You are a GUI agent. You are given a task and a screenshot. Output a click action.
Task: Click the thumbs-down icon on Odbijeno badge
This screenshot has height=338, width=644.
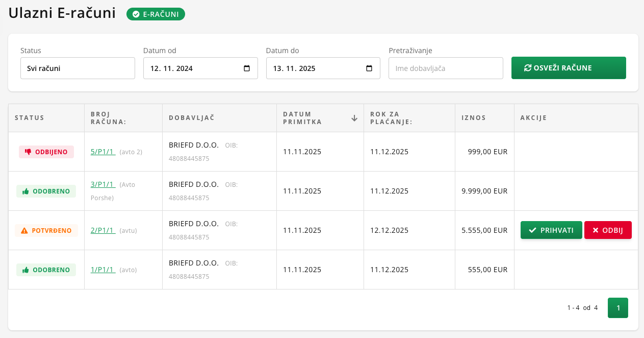click(x=28, y=152)
